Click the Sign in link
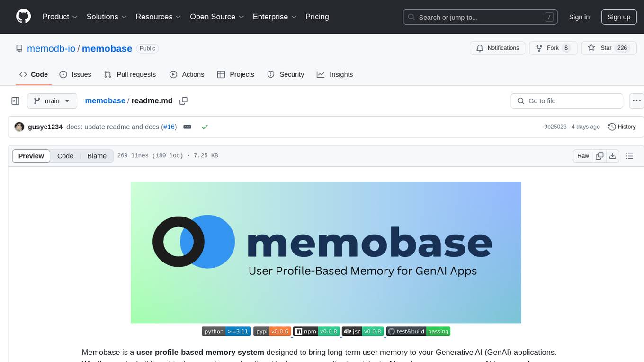Viewport: 644px width, 362px height. pos(579,17)
